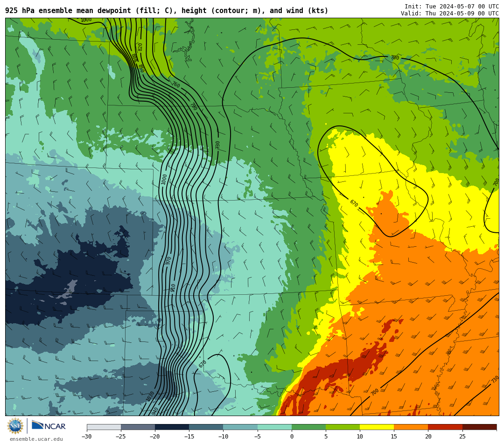This screenshot has width=504, height=445.
Task: Click the '820' height contour label
Action: [x=140, y=47]
